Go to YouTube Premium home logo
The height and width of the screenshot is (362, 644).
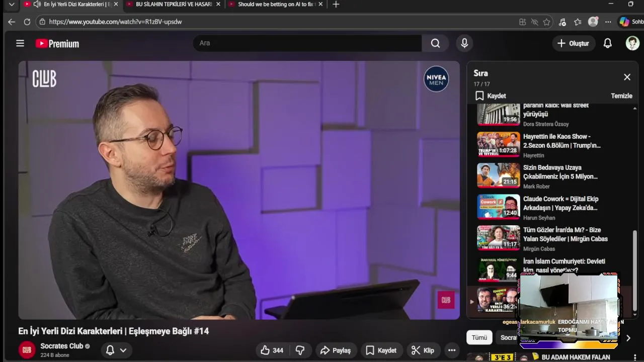tap(57, 44)
